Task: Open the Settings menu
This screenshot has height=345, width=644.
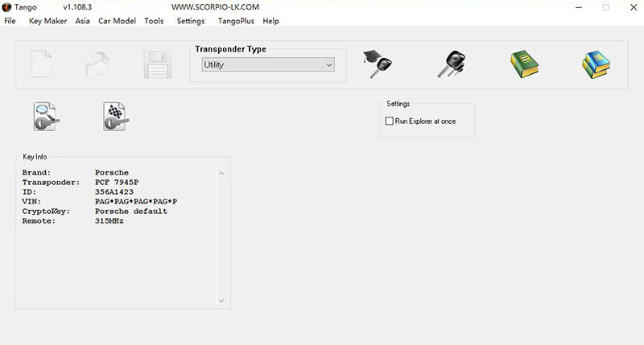Action: pos(191,21)
